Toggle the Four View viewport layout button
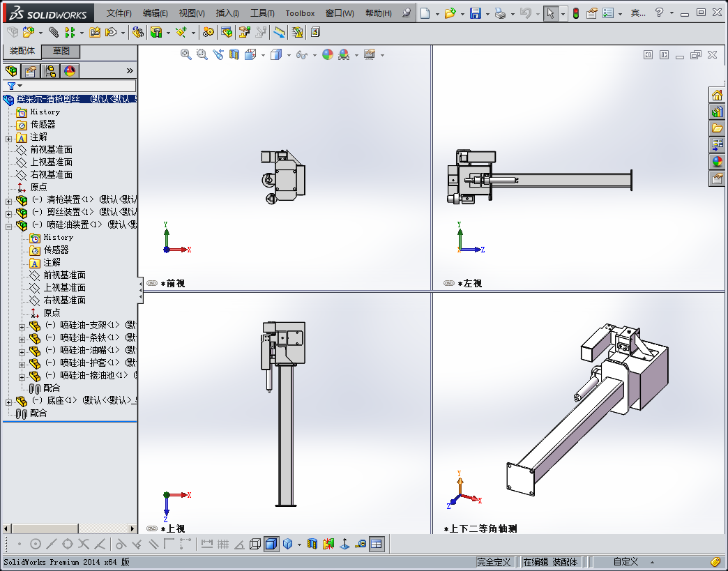728x571 pixels. (377, 544)
